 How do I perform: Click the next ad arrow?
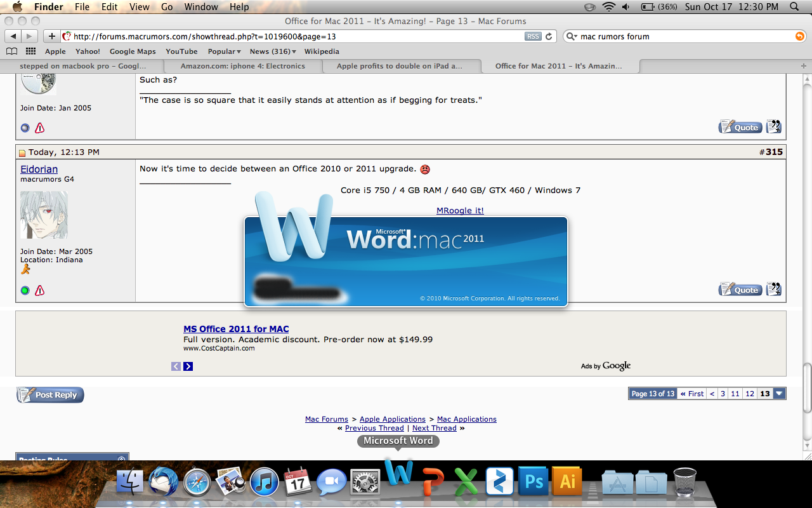[x=188, y=366]
